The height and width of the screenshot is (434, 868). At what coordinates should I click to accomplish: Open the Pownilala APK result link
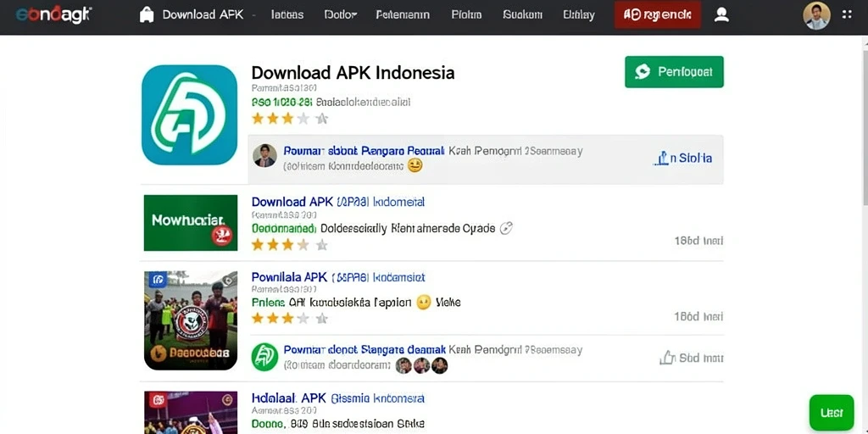[x=338, y=277]
